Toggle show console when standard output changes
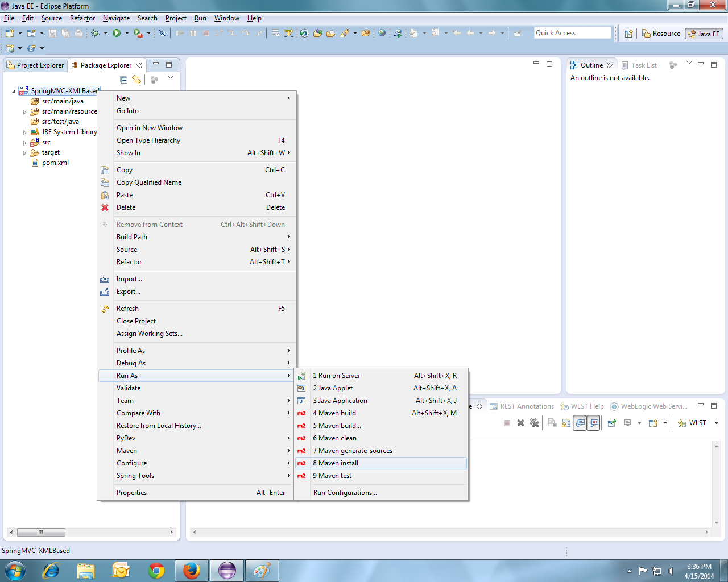 (x=580, y=423)
